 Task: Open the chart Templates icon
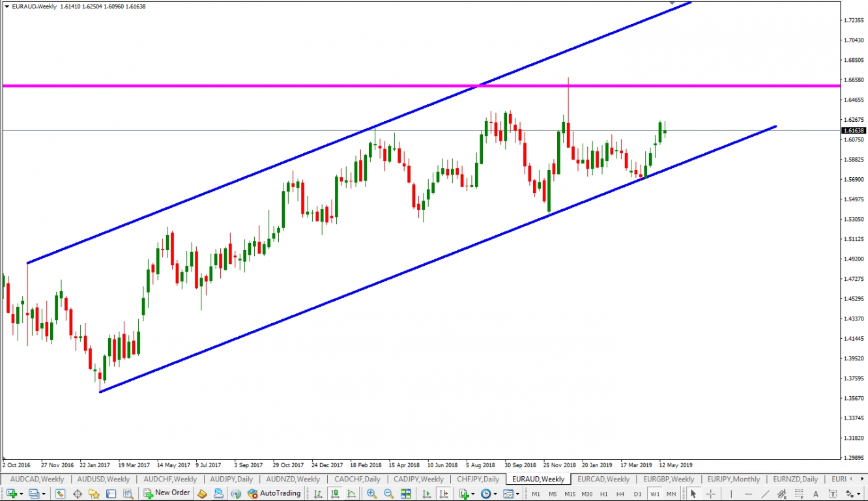click(x=508, y=493)
